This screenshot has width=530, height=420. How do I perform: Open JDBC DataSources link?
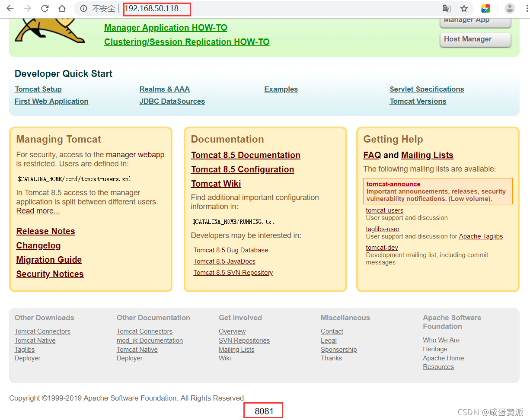172,101
